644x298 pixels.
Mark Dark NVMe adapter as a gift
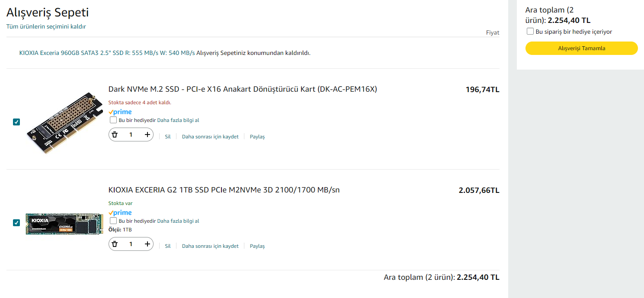[113, 120]
